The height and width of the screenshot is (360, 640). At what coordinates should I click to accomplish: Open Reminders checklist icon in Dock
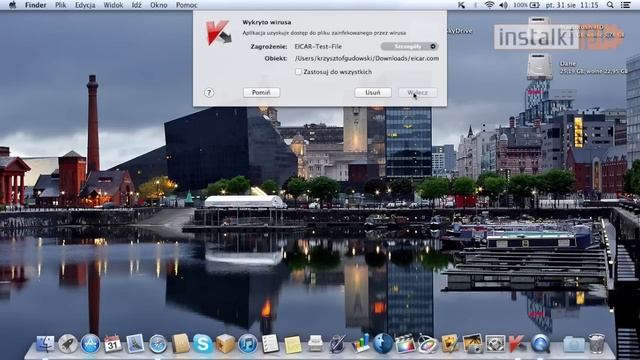pos(270,344)
